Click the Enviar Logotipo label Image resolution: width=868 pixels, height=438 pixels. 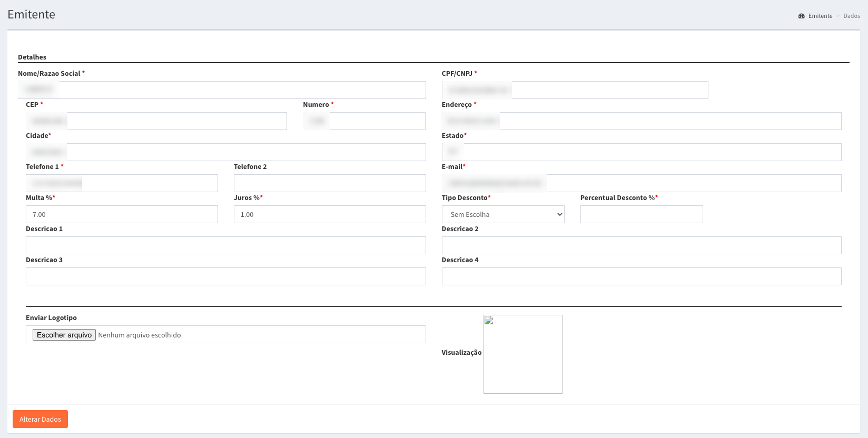tap(51, 317)
